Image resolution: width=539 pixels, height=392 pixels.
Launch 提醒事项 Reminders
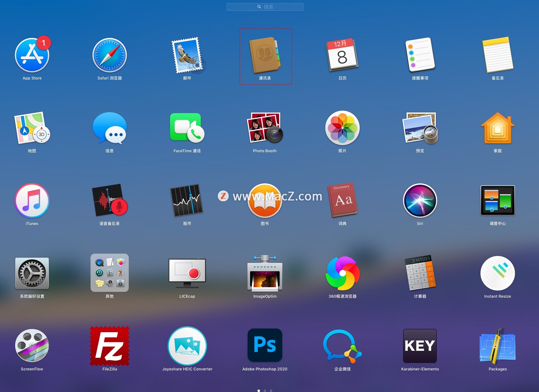click(x=420, y=55)
